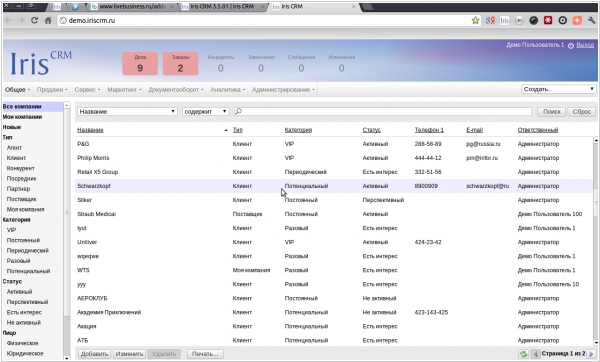
Task: Sort by the Статус column header
Action: [372, 130]
